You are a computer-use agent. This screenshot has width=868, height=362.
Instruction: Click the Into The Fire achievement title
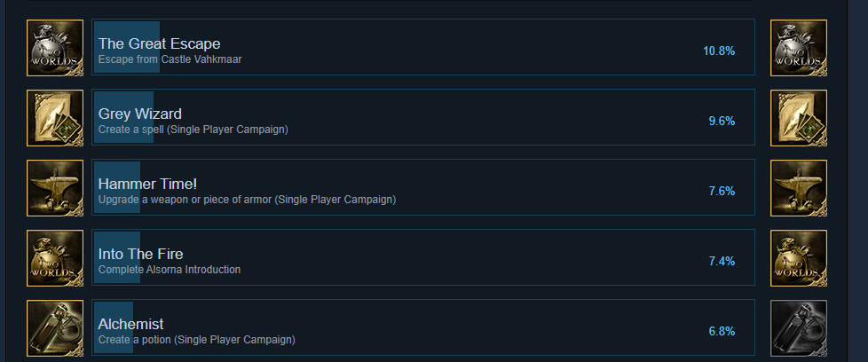coord(140,254)
